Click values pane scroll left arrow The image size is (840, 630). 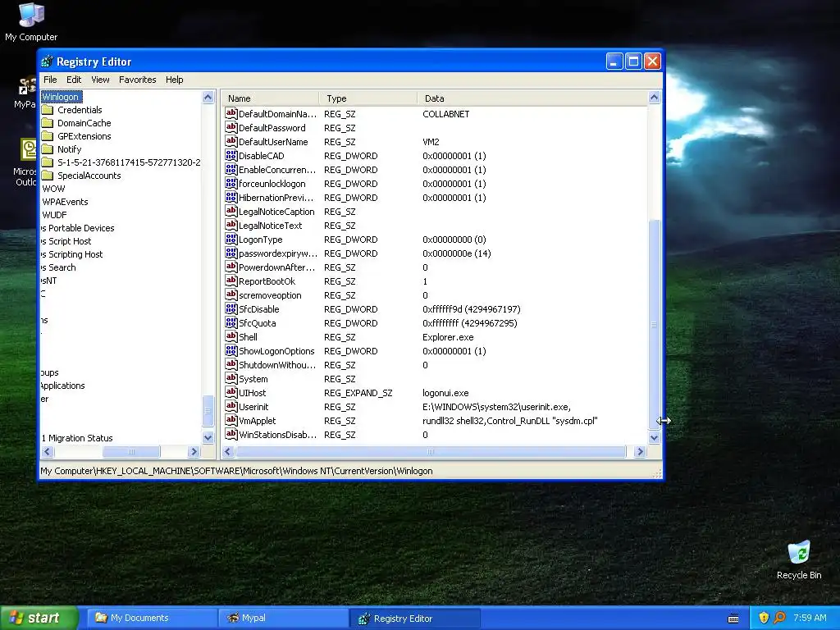228,452
